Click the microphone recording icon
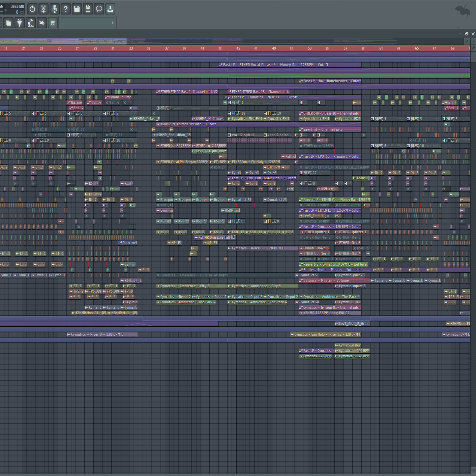This screenshot has width=476, height=476. tap(54, 9)
